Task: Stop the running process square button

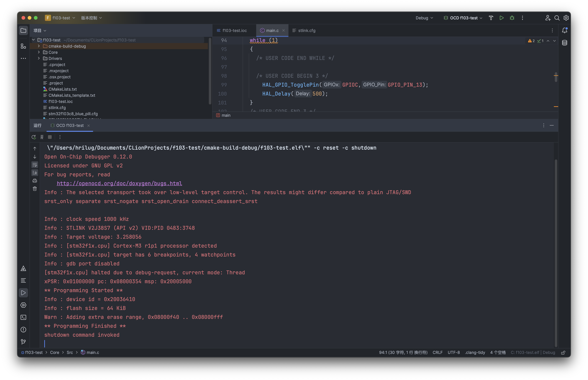Action: point(50,137)
